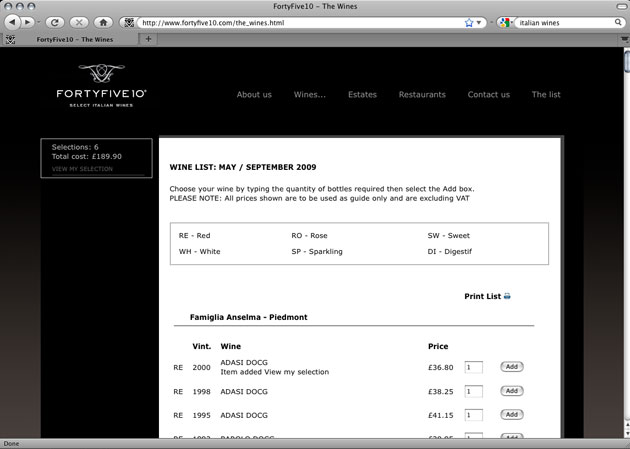
Task: Go back with the browser back arrow
Action: pos(12,22)
